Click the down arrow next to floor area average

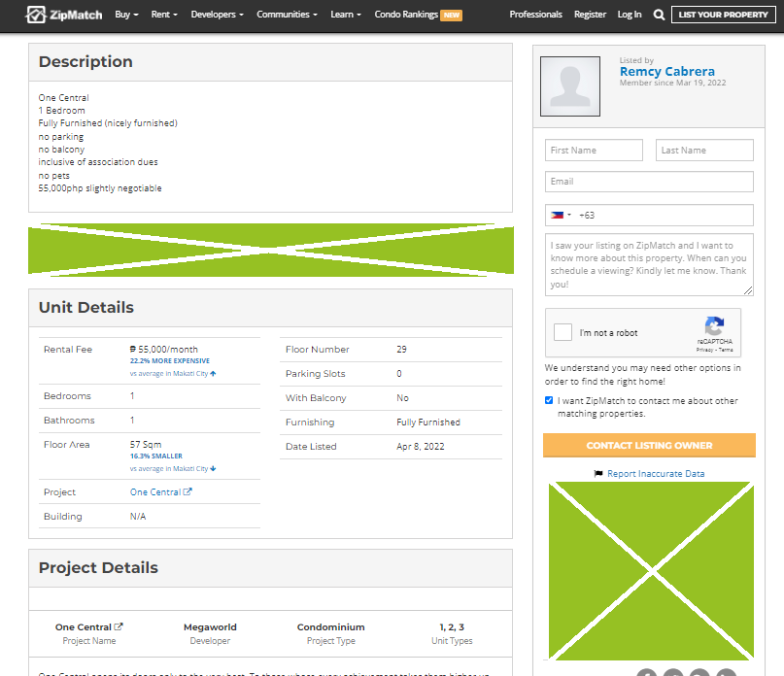[213, 468]
